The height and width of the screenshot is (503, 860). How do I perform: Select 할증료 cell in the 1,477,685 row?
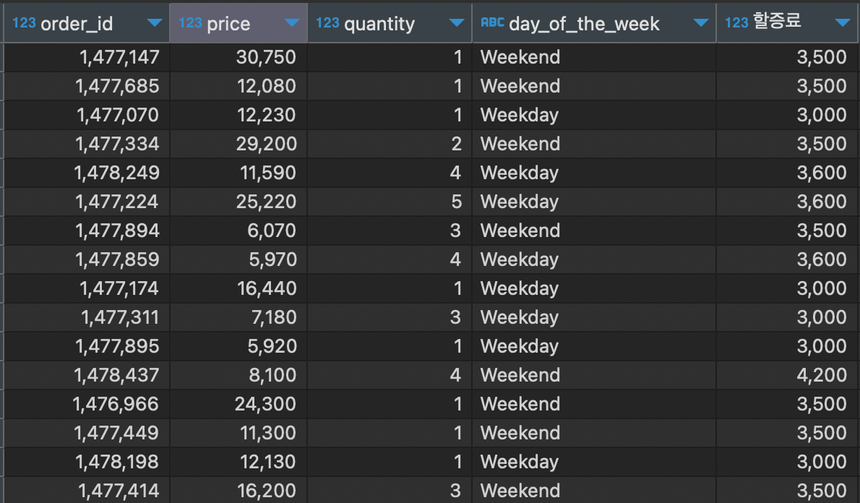788,86
